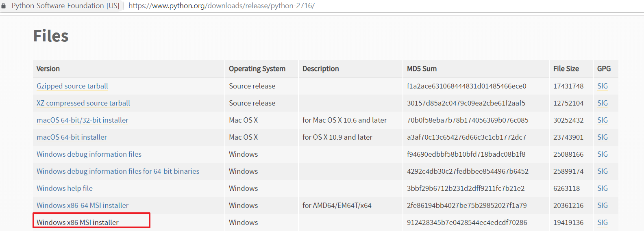
Task: Click description 'for OS X 10.9 and later'
Action: [x=337, y=137]
